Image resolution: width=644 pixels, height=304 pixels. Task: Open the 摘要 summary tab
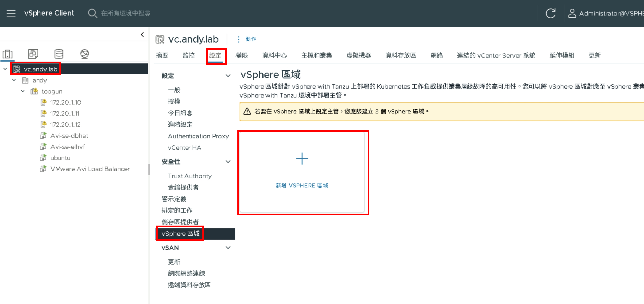coord(162,55)
